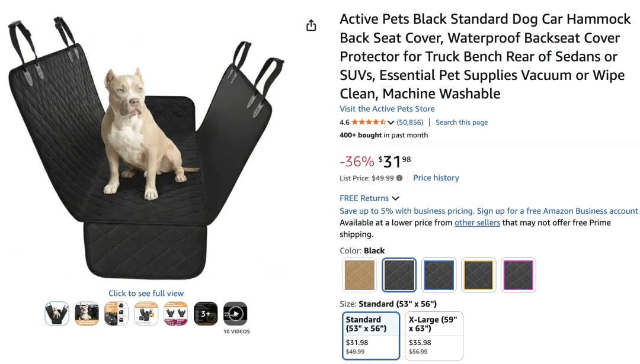640x364 pixels.
Task: Open the 50,856 ratings count link
Action: 410,123
